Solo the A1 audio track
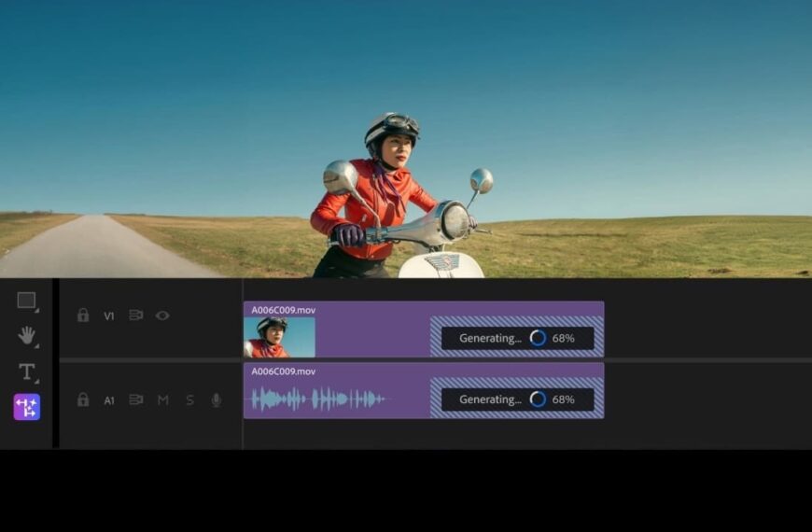Screen dimensions: 812x532 click(x=189, y=399)
